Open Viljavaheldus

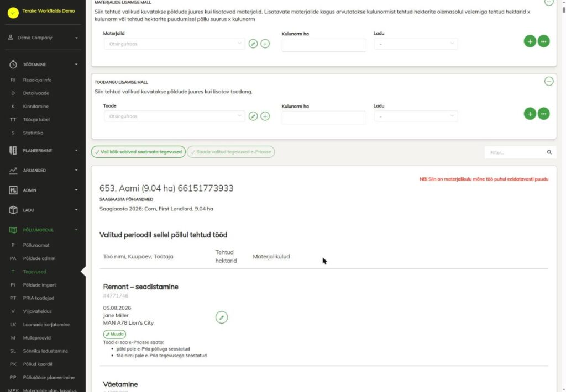point(37,311)
